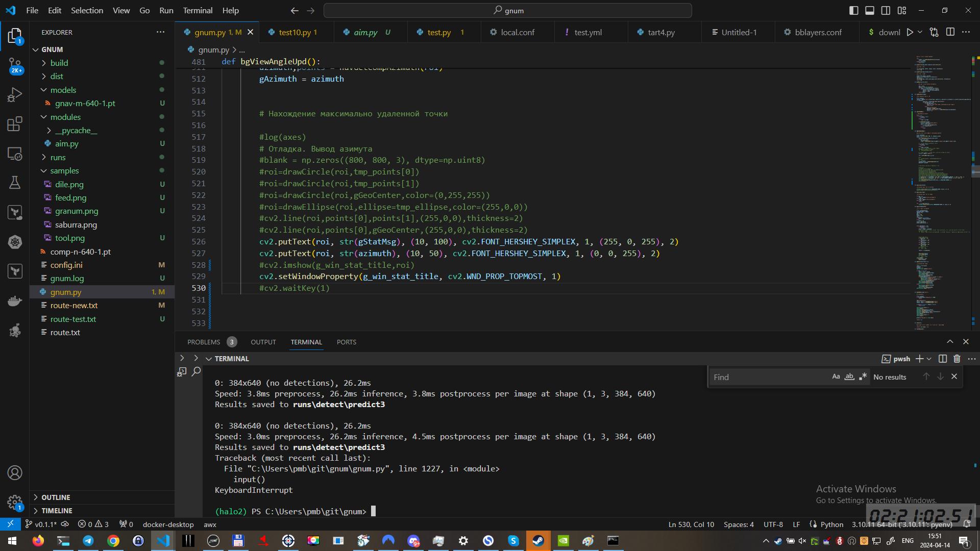980x551 pixels.
Task: Open Source Control view with 2K+ badge
Action: 15,65
